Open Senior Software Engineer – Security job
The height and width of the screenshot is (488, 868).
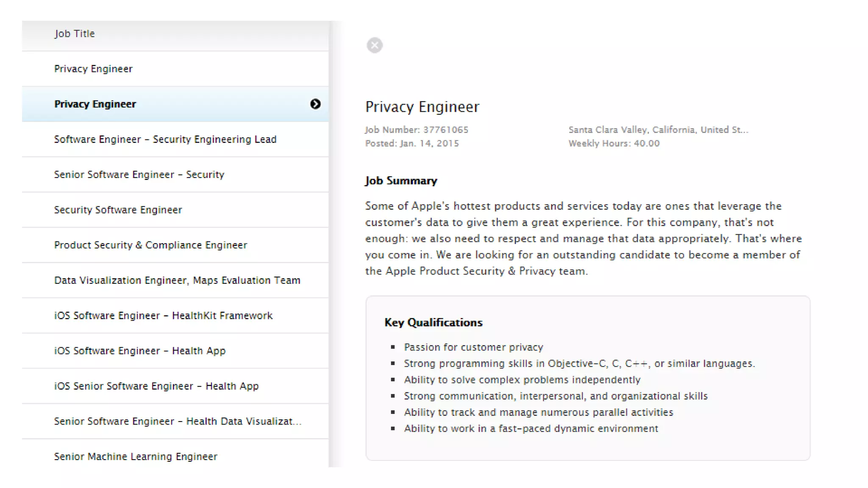pos(139,175)
